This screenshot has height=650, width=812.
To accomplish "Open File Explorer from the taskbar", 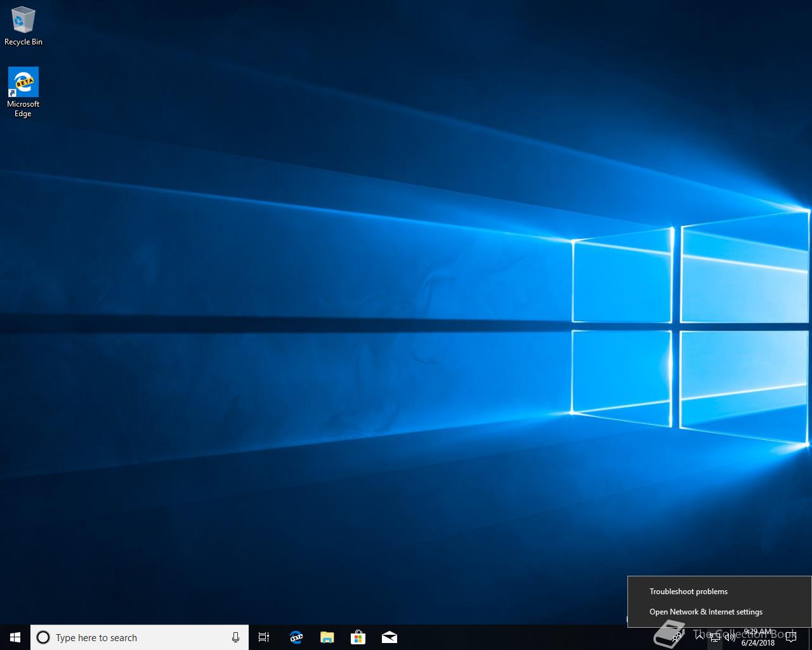I will [x=327, y=637].
